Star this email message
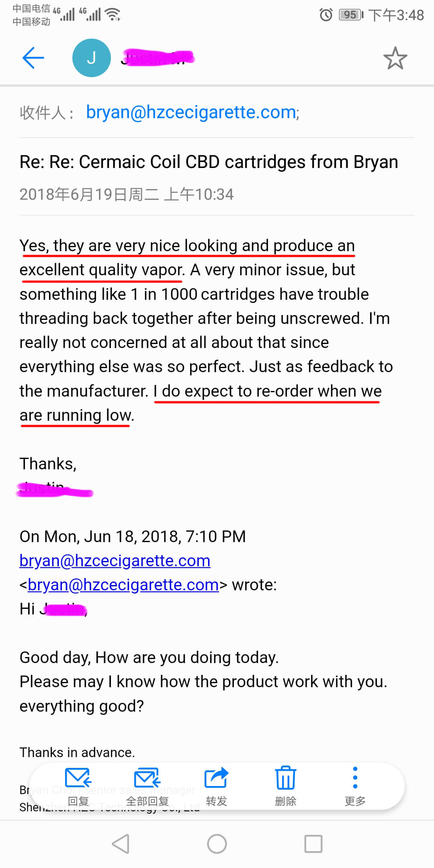The image size is (434, 868). (395, 58)
